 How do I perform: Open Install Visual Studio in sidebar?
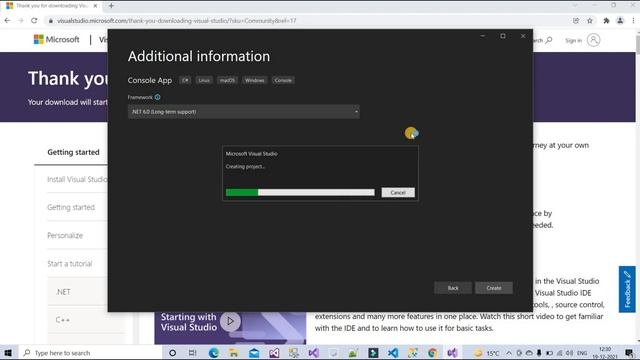[77, 180]
